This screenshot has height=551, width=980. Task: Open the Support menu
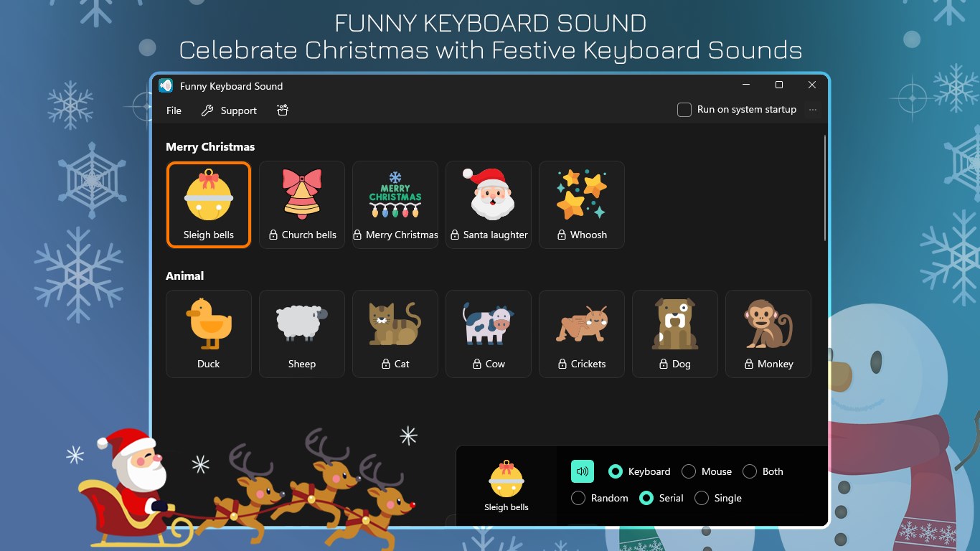[x=229, y=110]
